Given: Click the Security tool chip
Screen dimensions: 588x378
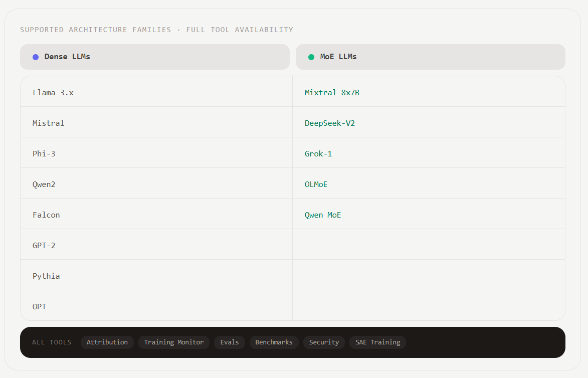Looking at the screenshot, I should pos(324,342).
